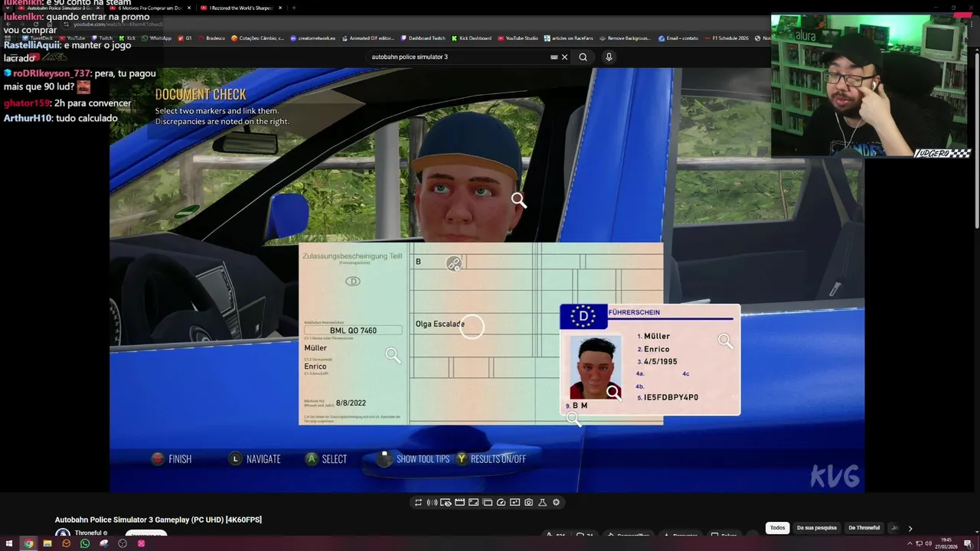The width and height of the screenshot is (980, 551).
Task: Click the speedometer icon in player toolbar
Action: click(x=501, y=503)
